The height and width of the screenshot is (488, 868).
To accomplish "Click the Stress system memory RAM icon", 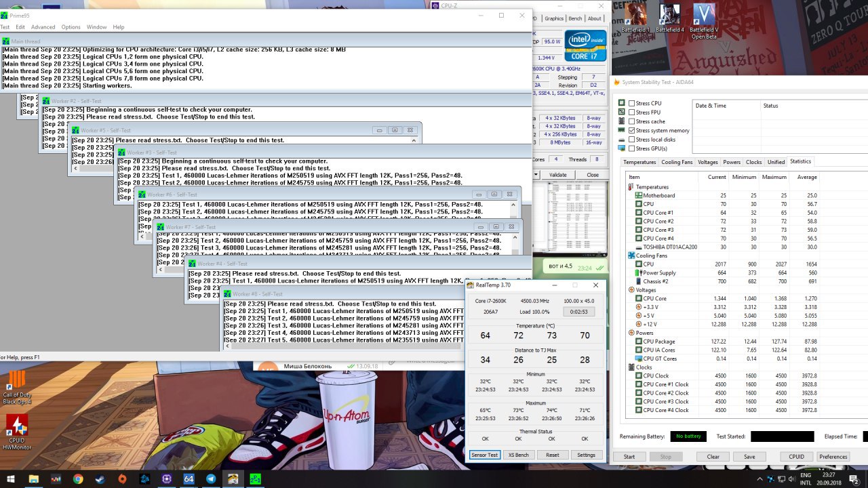I will [622, 130].
